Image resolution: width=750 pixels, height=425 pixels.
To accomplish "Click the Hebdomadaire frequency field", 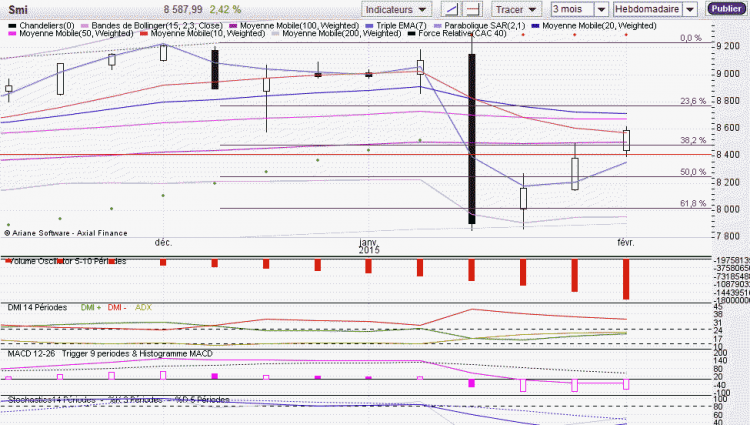I will (648, 9).
